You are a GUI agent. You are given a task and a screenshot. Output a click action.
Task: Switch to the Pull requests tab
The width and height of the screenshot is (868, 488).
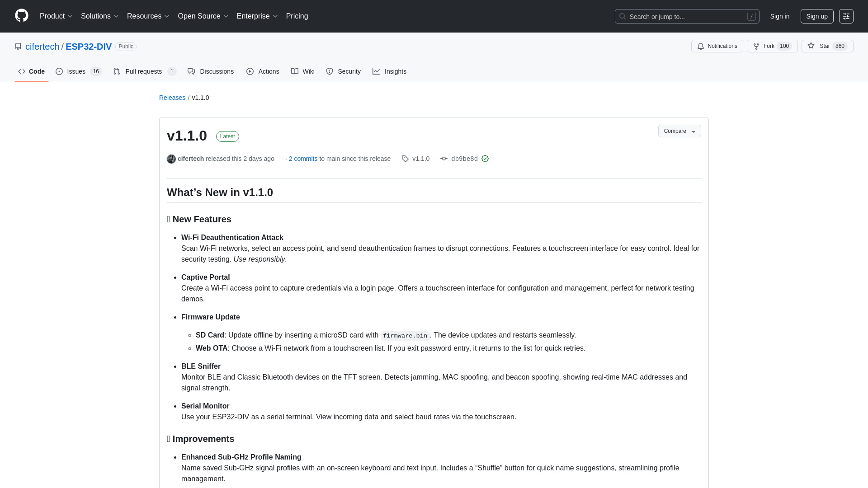[x=145, y=71]
